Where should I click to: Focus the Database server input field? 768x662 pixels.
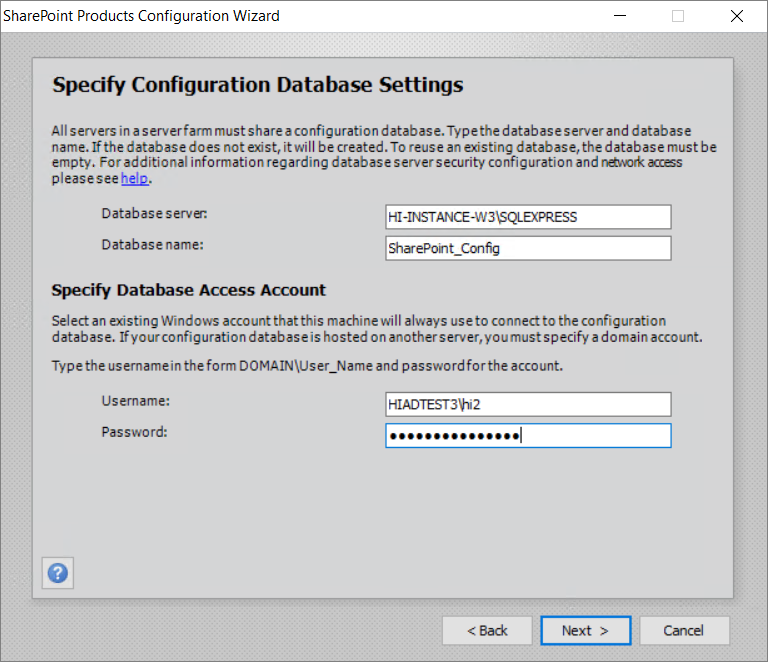click(528, 217)
